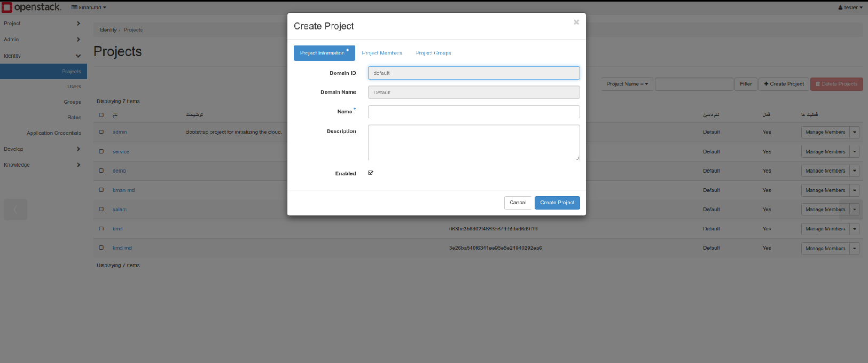
Task: Close the Create Project dialog
Action: (x=576, y=22)
